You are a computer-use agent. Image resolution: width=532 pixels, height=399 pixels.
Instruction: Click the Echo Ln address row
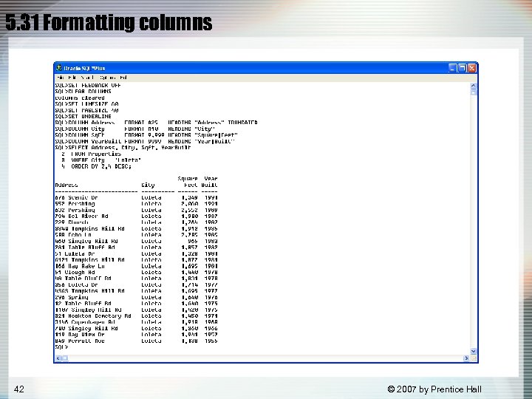point(136,235)
